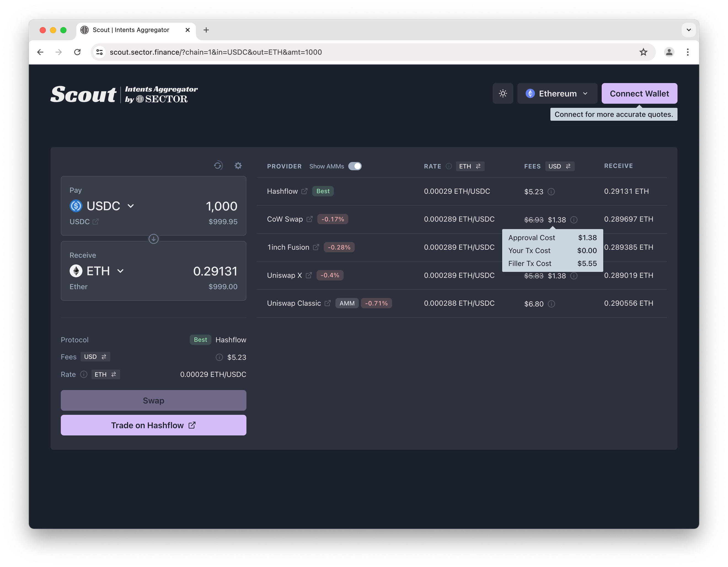Select Scout Intents Aggregator browser tab
Viewport: 728px width, 567px height.
click(x=131, y=30)
